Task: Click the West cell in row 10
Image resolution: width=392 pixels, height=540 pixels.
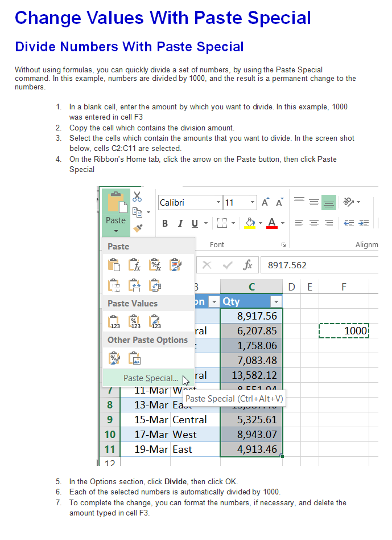Action: click(195, 434)
